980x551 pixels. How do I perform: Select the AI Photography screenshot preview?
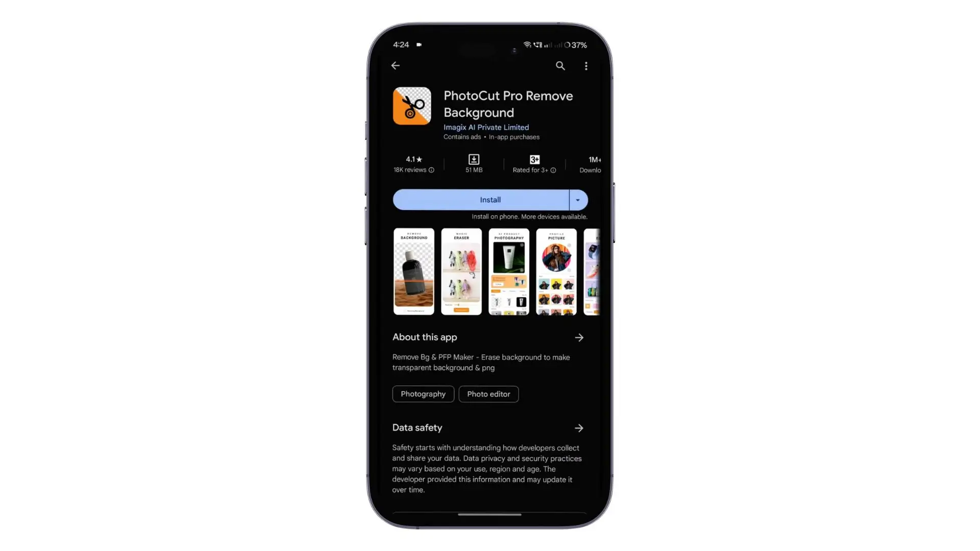(509, 271)
